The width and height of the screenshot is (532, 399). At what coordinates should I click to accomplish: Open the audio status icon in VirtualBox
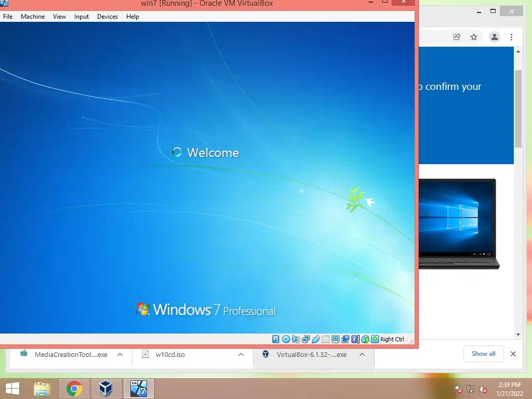point(296,339)
